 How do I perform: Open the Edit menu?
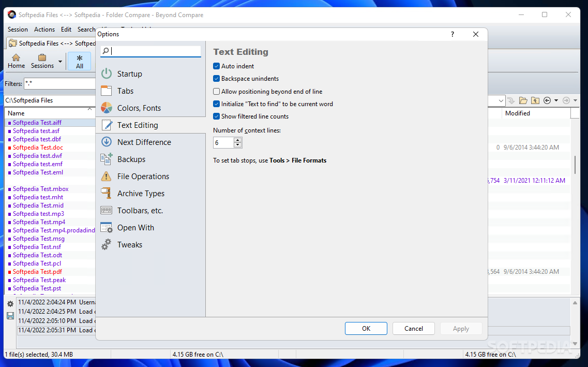66,30
